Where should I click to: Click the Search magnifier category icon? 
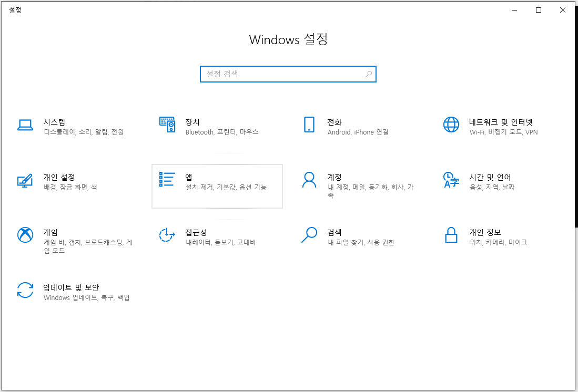point(309,235)
